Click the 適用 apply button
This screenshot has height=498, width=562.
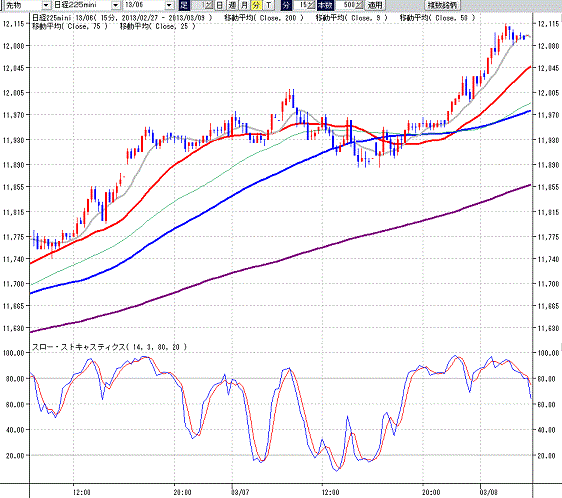click(375, 5)
